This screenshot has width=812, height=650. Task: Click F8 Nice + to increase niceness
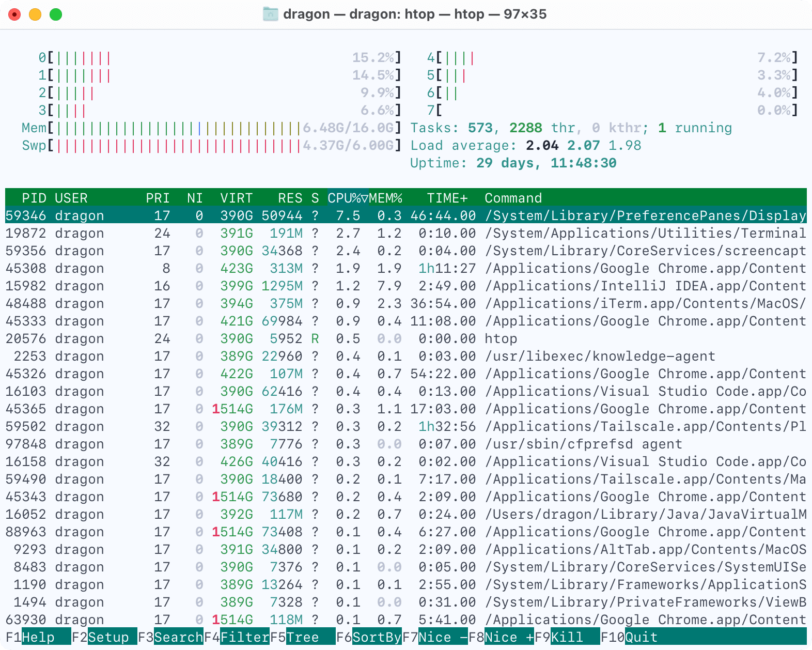(501, 637)
